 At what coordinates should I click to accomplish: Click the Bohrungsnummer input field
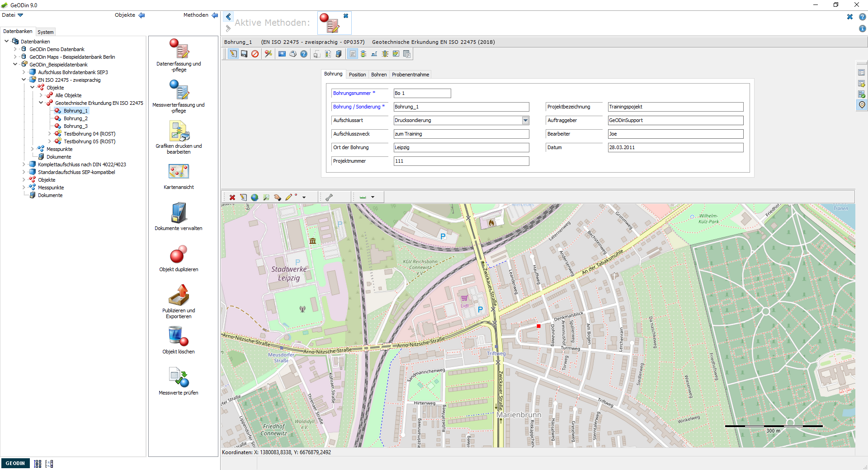coord(422,93)
